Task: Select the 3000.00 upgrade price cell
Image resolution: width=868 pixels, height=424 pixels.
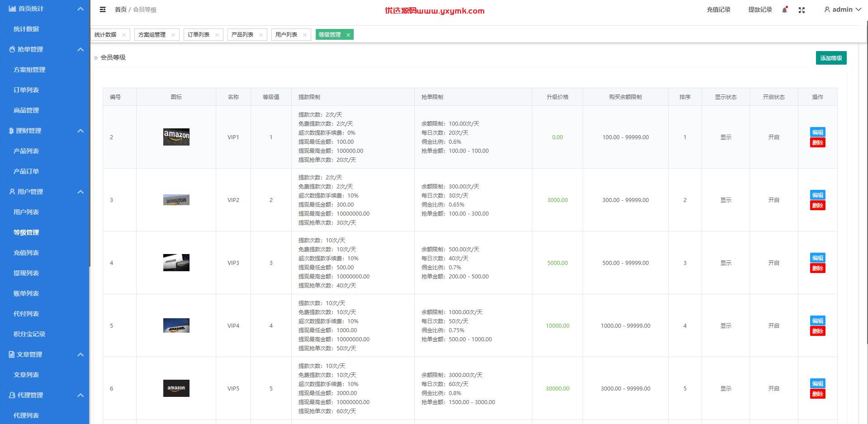Action: pos(557,200)
